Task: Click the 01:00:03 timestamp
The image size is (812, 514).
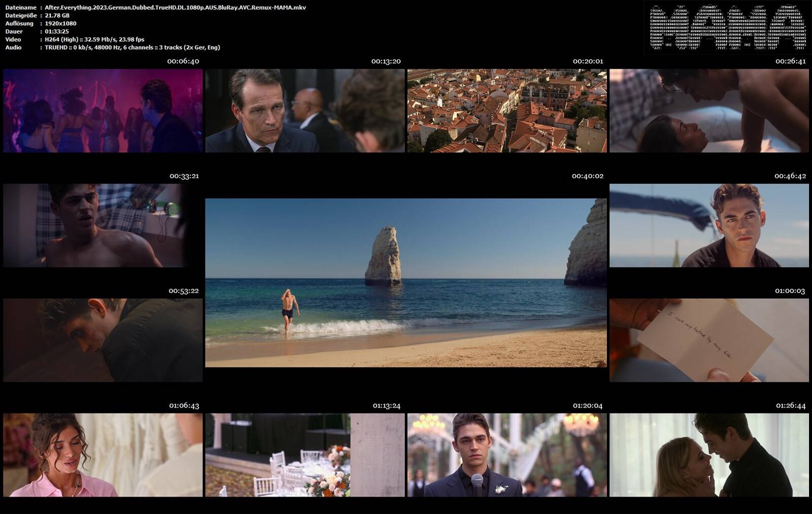Action: 790,291
